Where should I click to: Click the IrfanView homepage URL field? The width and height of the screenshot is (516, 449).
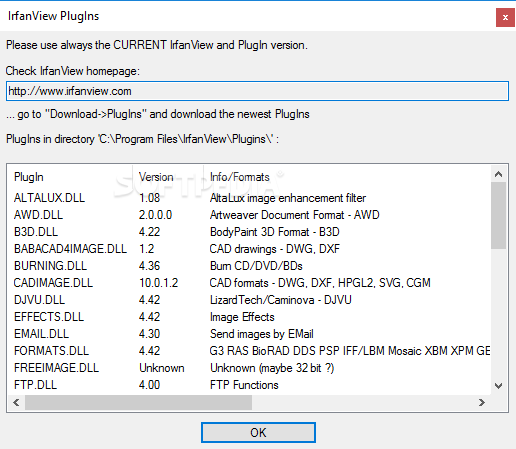(x=257, y=91)
